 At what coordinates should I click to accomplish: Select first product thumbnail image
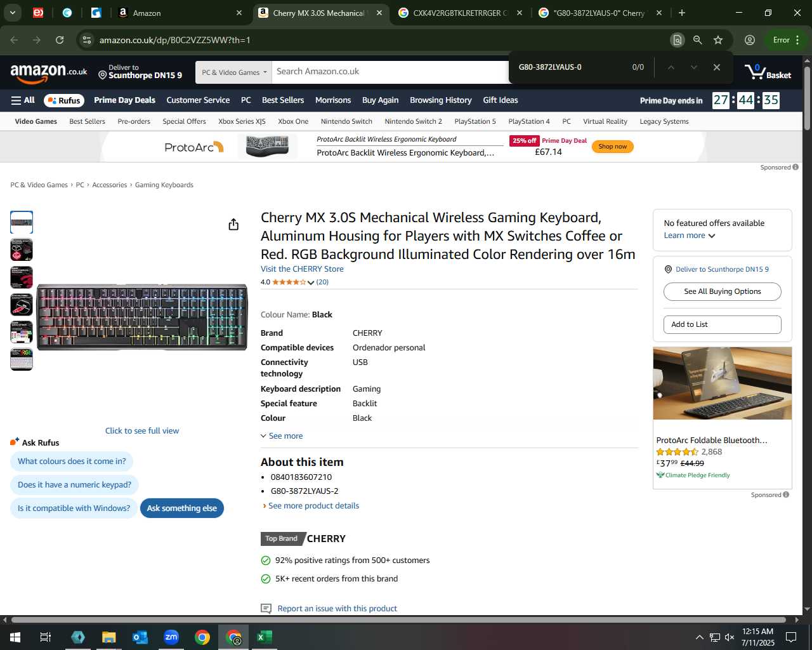click(x=22, y=222)
